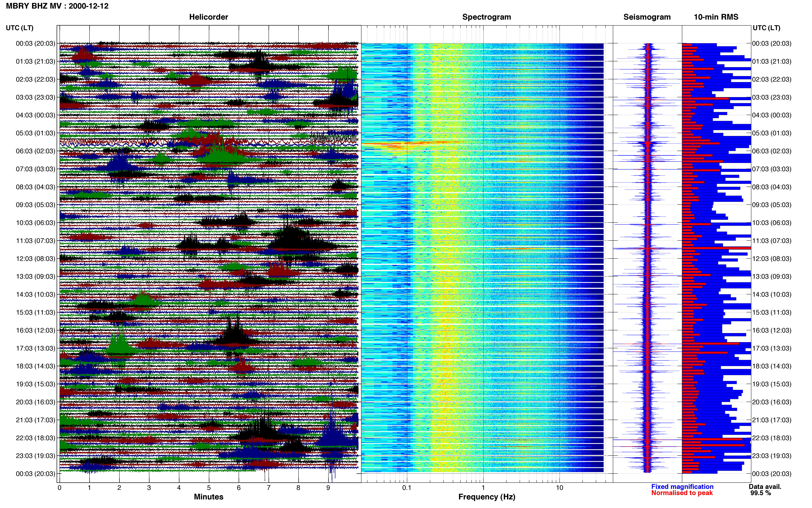Click left time label '09:03 (05:03)'
Image resolution: width=812 pixels, height=508 pixels.
pyautogui.click(x=36, y=205)
